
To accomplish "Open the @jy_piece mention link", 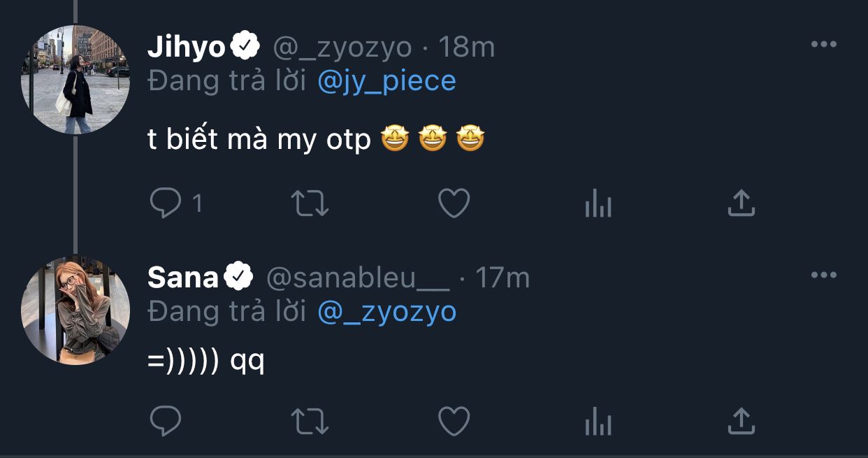I will point(386,81).
